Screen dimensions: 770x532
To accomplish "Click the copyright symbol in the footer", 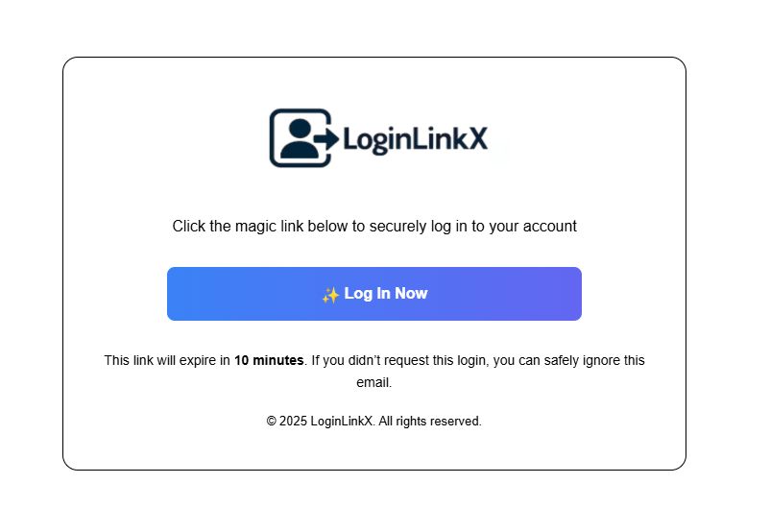I will point(271,422).
